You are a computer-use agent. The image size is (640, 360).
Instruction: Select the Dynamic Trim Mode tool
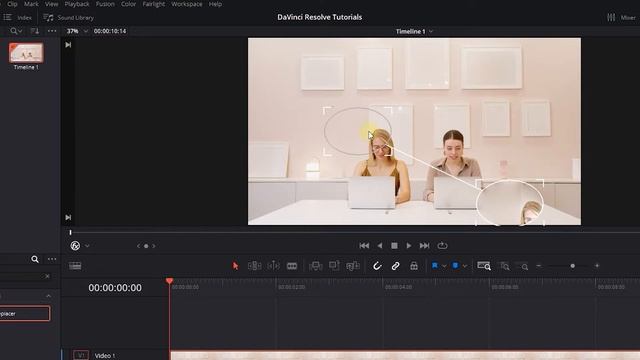(x=273, y=266)
